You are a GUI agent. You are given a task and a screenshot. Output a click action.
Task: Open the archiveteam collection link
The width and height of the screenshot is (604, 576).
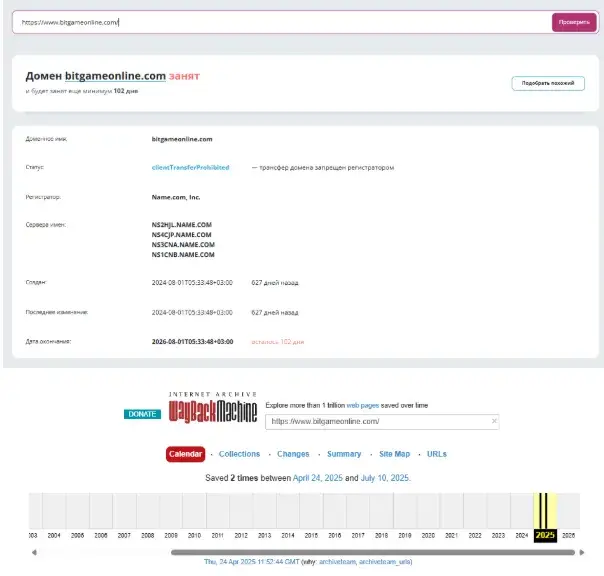[337, 562]
